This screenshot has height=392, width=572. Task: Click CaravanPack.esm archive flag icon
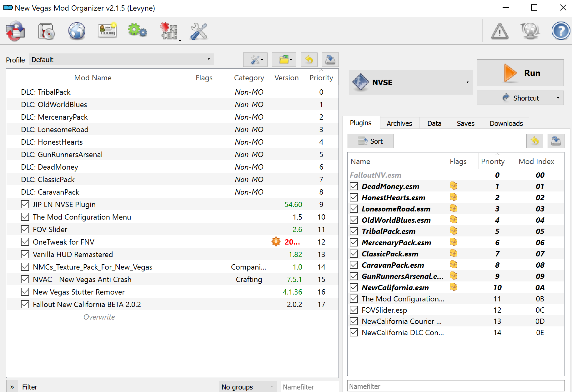coord(454,265)
